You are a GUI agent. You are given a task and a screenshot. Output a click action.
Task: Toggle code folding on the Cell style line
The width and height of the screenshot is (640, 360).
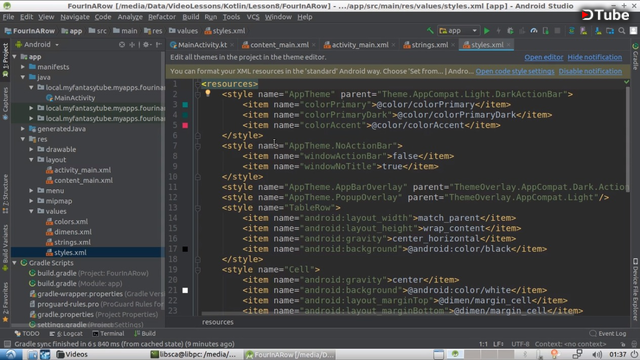point(198,269)
